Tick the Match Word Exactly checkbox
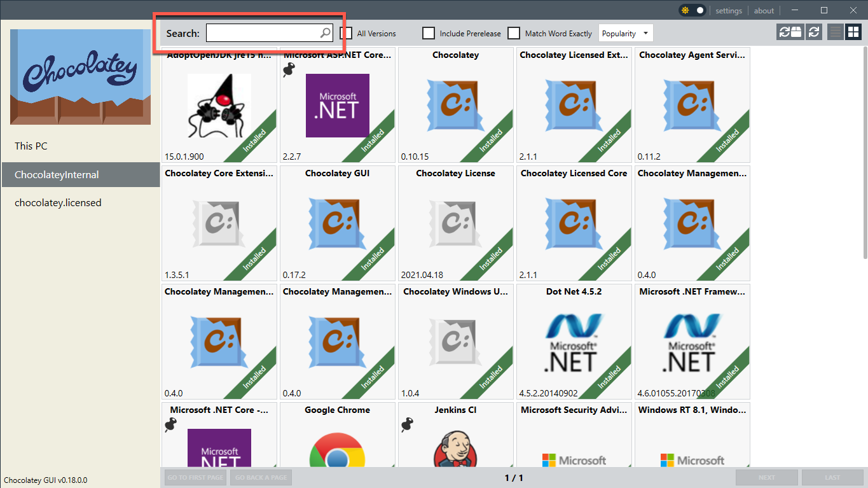 click(514, 33)
